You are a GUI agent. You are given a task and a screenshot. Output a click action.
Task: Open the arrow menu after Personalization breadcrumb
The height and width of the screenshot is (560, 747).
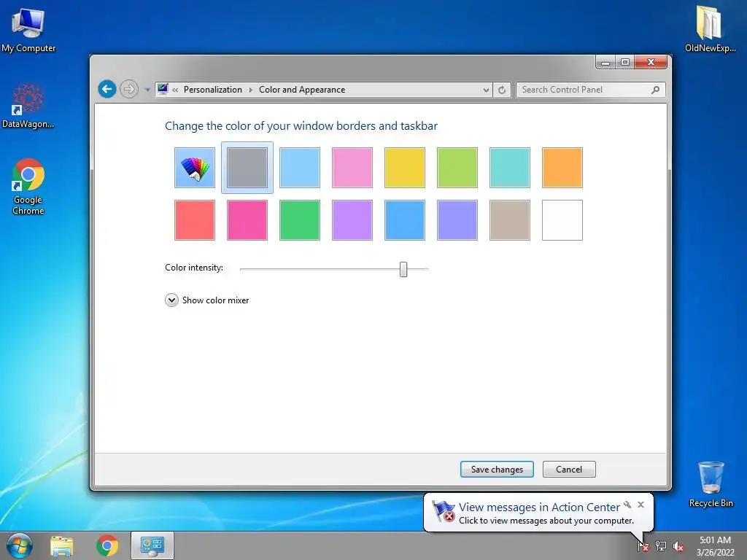251,90
